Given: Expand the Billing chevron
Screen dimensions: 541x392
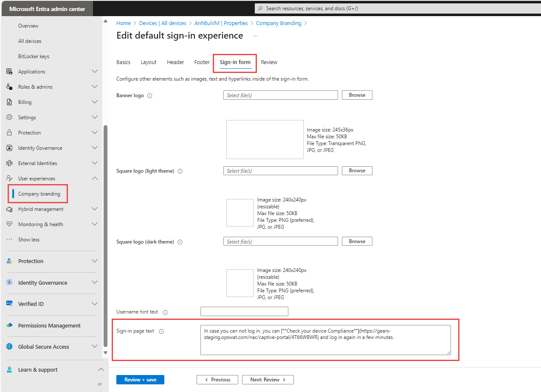Looking at the screenshot, I should pyautogui.click(x=95, y=102).
